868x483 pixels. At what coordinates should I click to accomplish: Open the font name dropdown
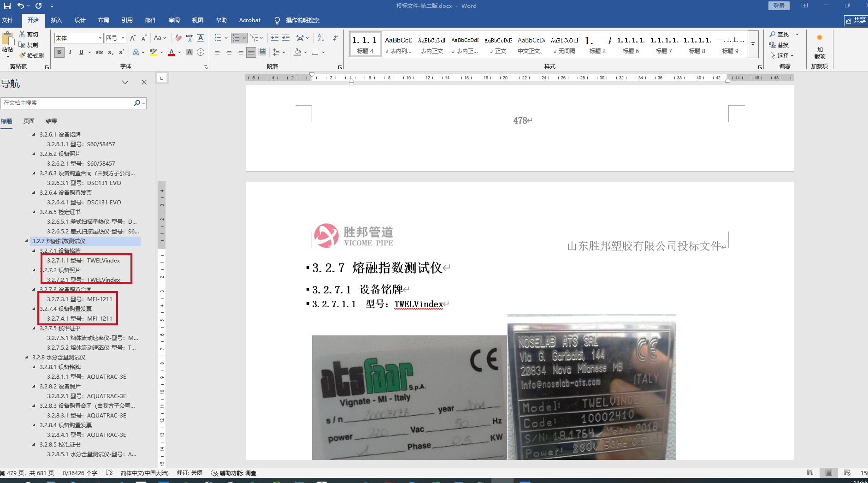click(100, 38)
